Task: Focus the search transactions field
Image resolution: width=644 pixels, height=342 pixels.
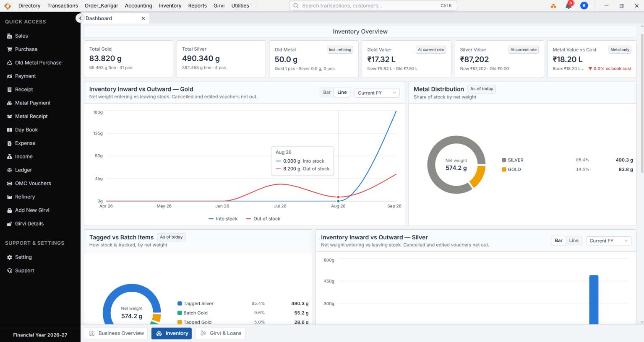Action: (x=373, y=6)
